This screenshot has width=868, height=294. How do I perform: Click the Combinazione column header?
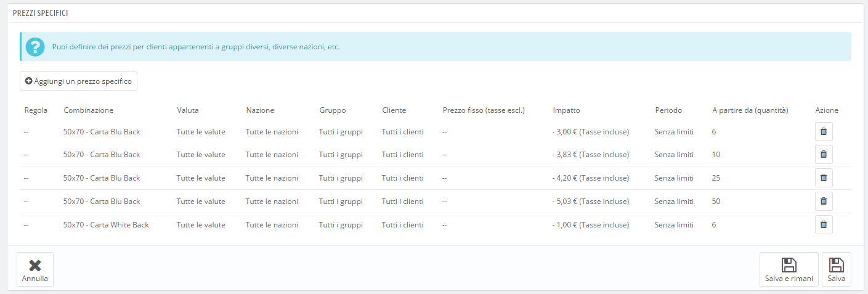tap(88, 110)
